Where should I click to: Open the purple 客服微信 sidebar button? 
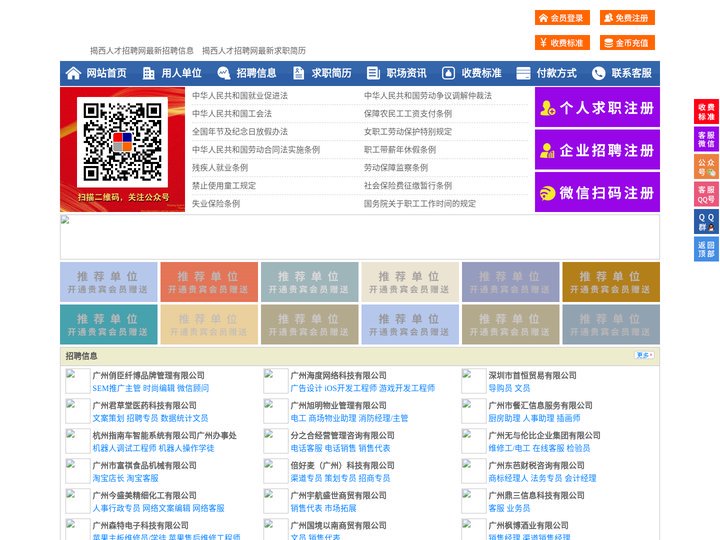tap(706, 139)
